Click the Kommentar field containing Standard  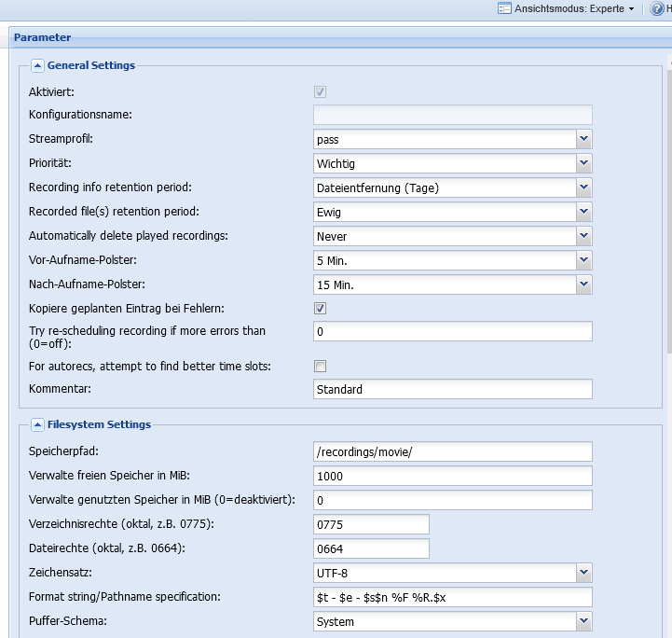point(453,389)
